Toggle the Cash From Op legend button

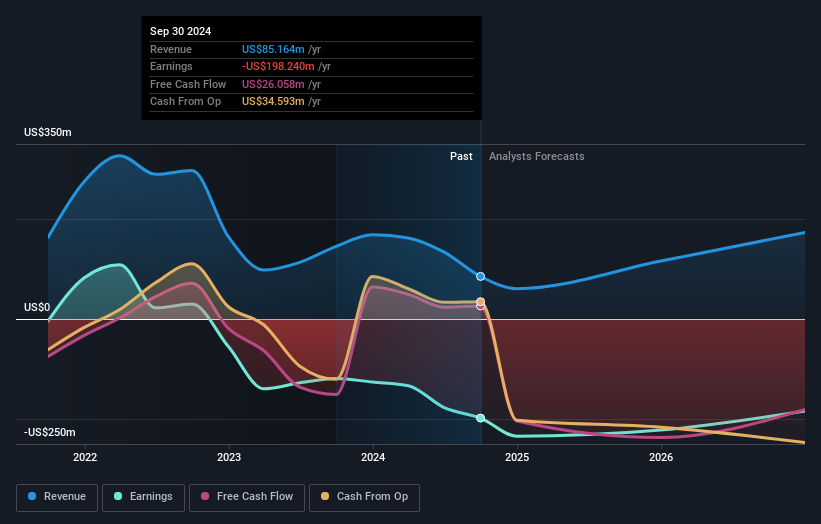[x=364, y=497]
